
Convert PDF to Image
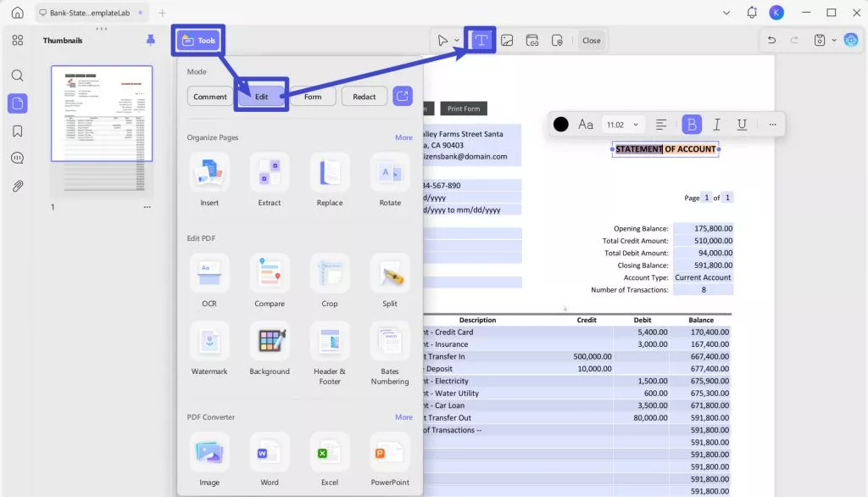coord(209,461)
